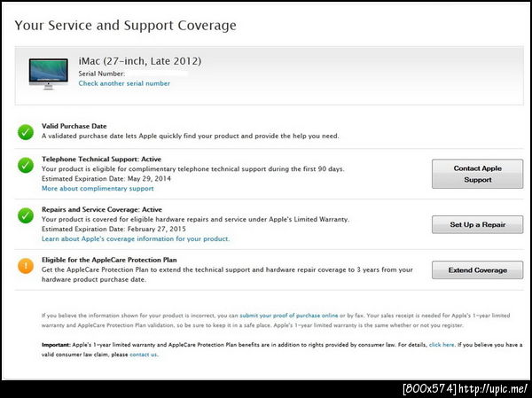Follow the submit your proof of purchase online link

(x=289, y=316)
